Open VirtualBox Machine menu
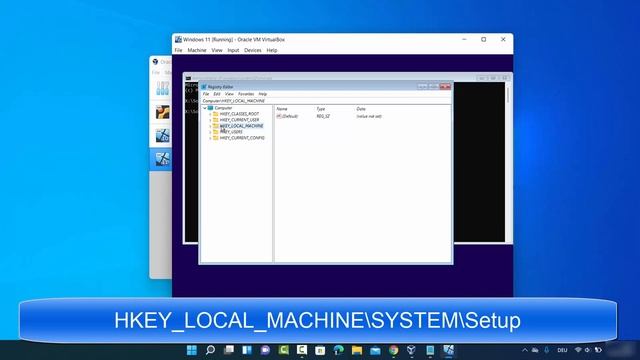The image size is (640, 360). [197, 50]
